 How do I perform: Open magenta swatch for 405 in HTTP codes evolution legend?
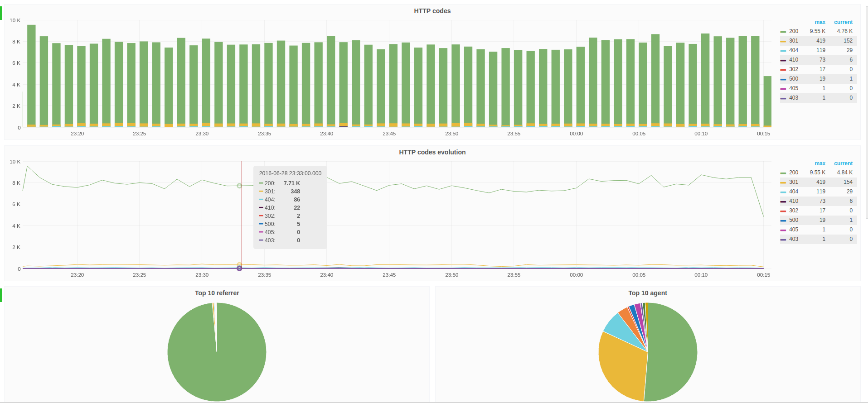tap(783, 230)
